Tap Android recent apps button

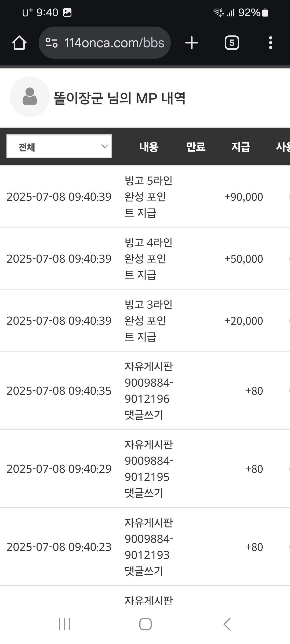point(64,624)
